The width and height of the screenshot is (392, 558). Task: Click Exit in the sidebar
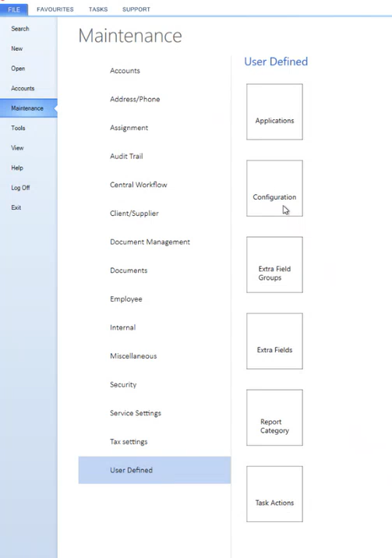(16, 207)
